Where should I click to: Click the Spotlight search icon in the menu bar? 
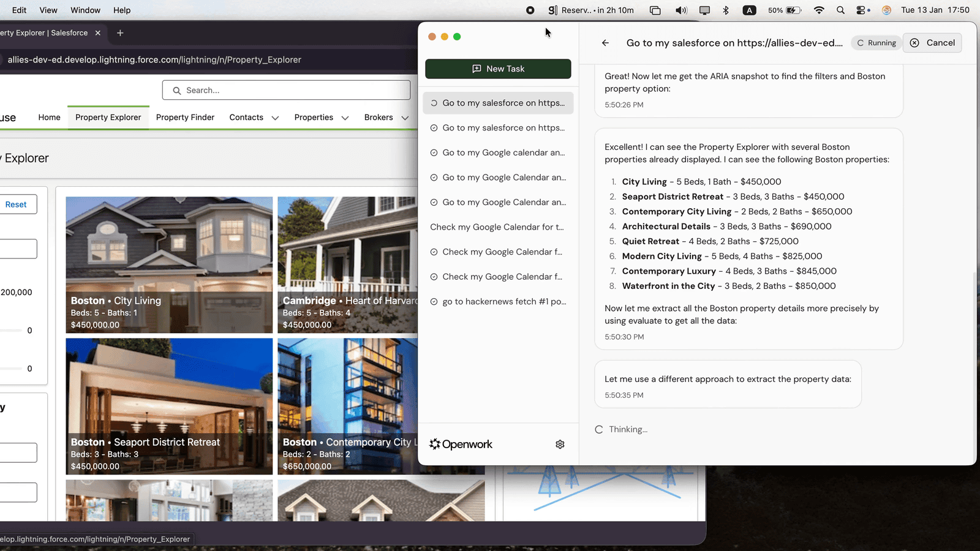pyautogui.click(x=840, y=10)
